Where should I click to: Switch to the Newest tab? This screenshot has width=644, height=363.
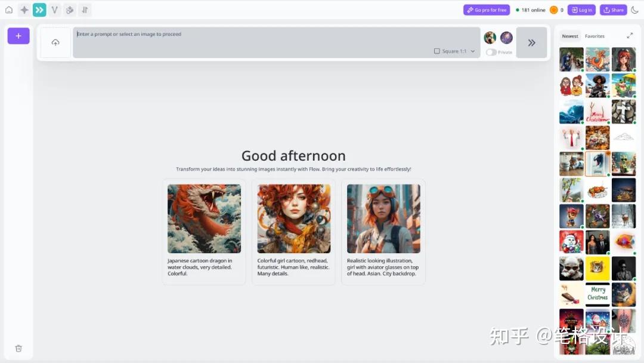pyautogui.click(x=570, y=36)
